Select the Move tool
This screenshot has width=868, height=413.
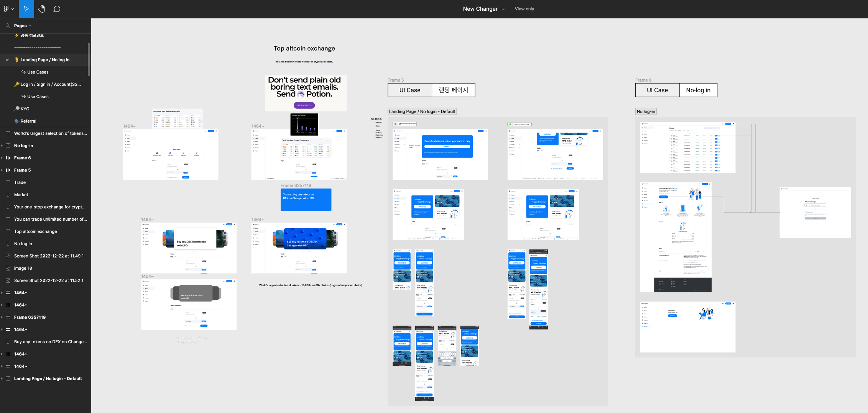[x=26, y=9]
